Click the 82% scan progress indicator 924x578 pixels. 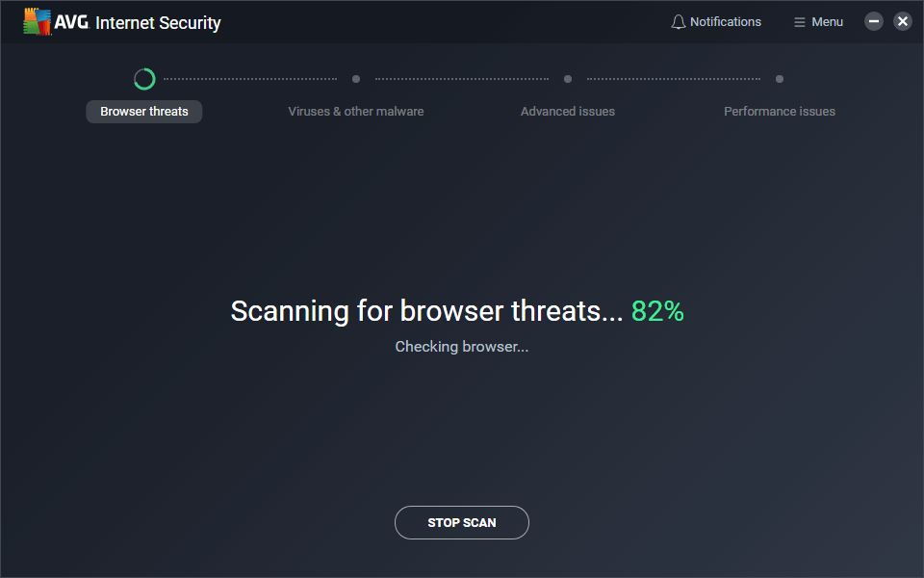[657, 311]
